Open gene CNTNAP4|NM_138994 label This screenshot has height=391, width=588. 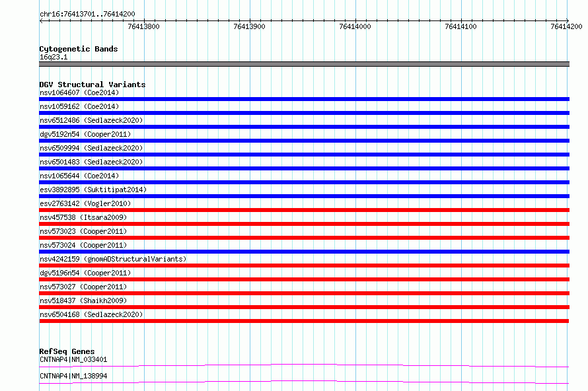[73, 376]
